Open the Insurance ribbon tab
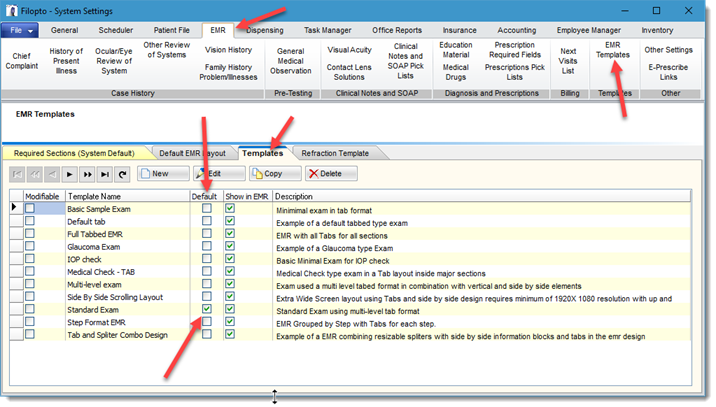716x407 pixels. coord(459,30)
